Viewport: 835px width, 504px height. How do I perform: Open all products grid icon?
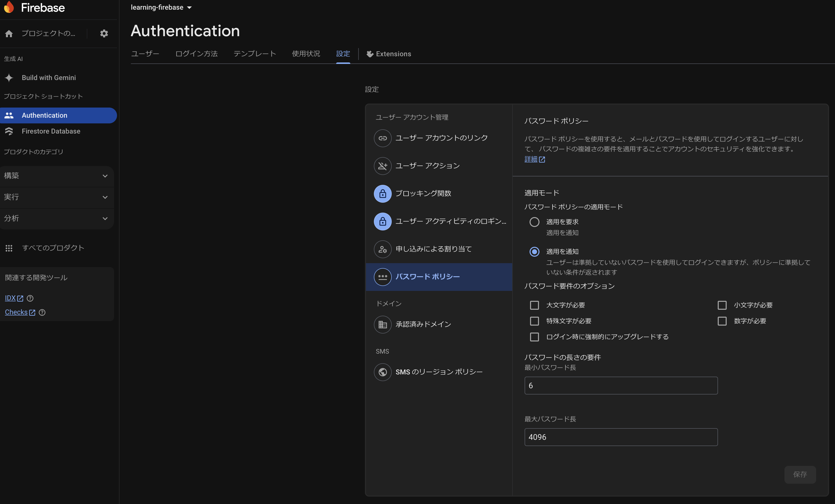coord(9,248)
